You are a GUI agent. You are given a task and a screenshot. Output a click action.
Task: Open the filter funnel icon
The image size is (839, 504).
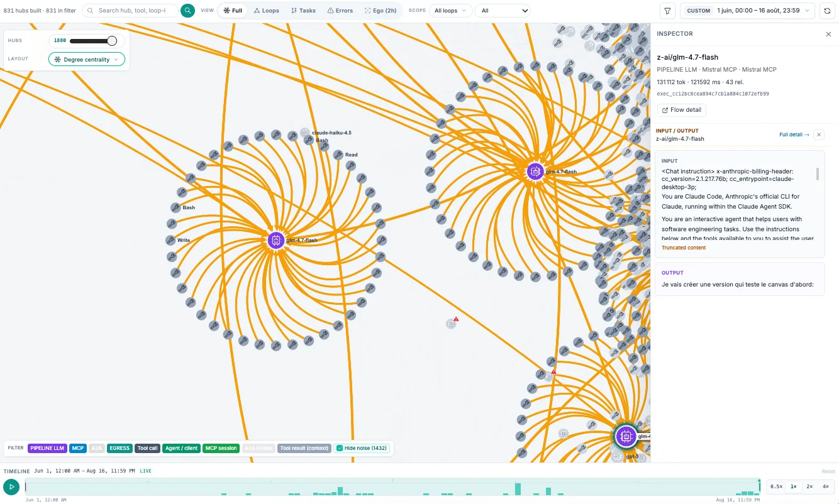tap(667, 11)
